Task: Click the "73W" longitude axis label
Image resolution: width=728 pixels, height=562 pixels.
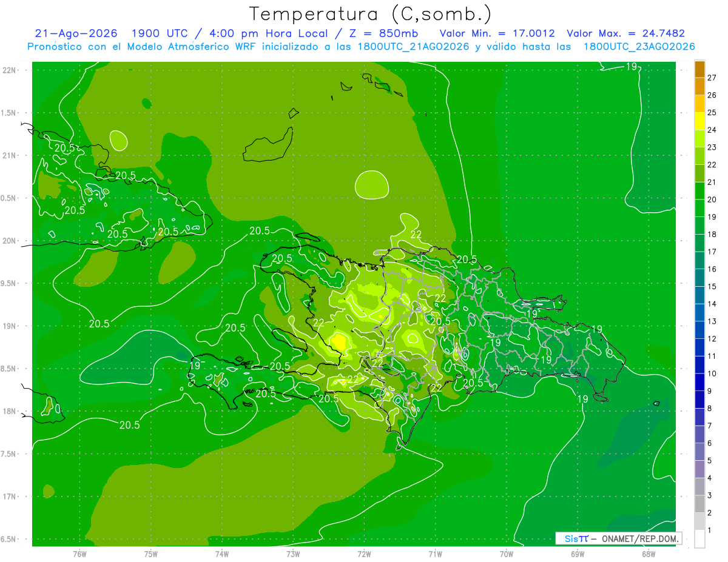Action: point(293,554)
